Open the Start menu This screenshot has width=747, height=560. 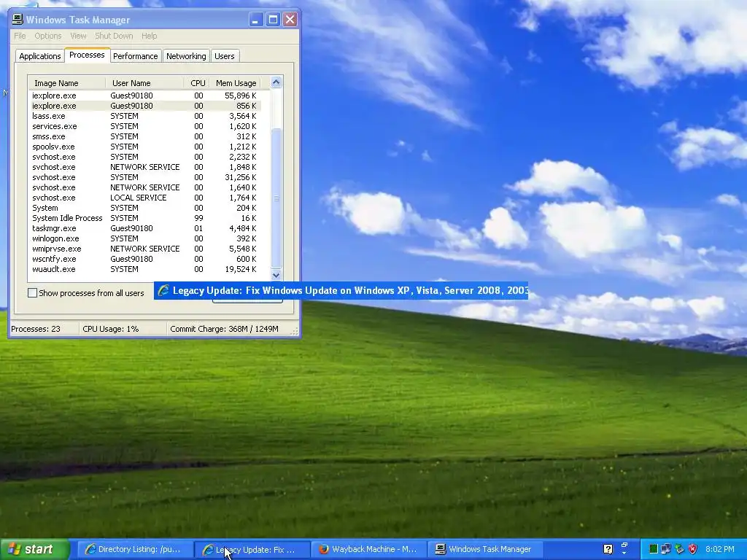pyautogui.click(x=35, y=549)
